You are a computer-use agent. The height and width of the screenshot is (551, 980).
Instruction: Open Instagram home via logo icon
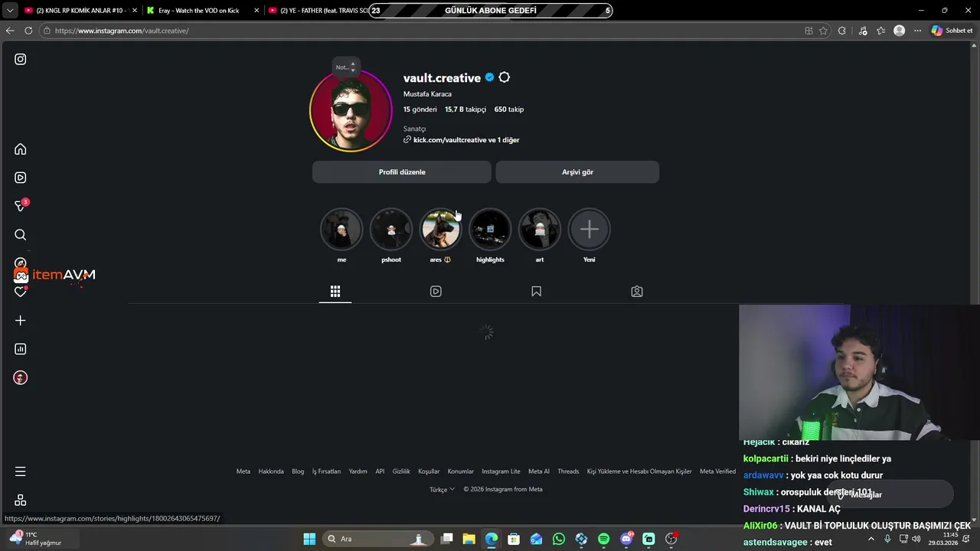point(21,59)
